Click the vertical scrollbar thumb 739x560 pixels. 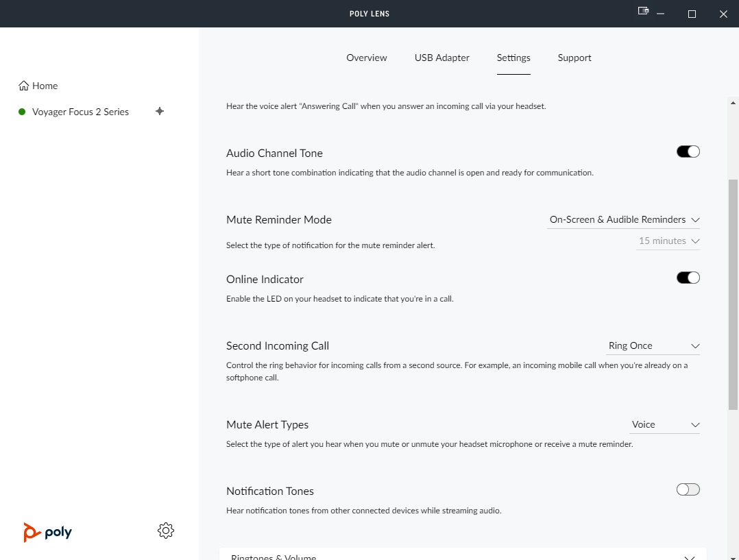[x=733, y=295]
